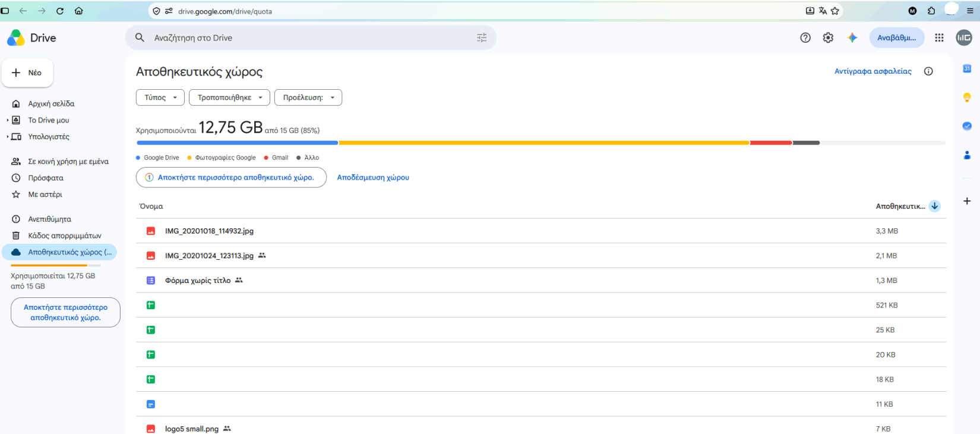The width and height of the screenshot is (980, 434).
Task: Click the browser reload icon
Action: pyautogui.click(x=60, y=11)
